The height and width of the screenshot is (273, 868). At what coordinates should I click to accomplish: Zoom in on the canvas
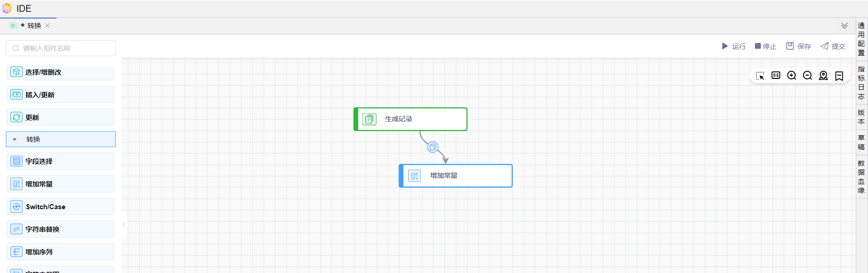tap(792, 76)
